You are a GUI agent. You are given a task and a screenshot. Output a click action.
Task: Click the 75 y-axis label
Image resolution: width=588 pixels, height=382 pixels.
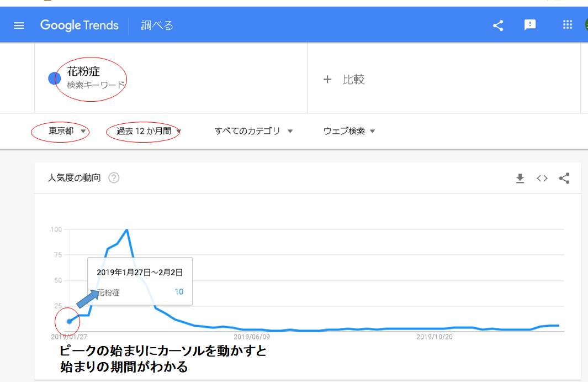[x=58, y=255]
